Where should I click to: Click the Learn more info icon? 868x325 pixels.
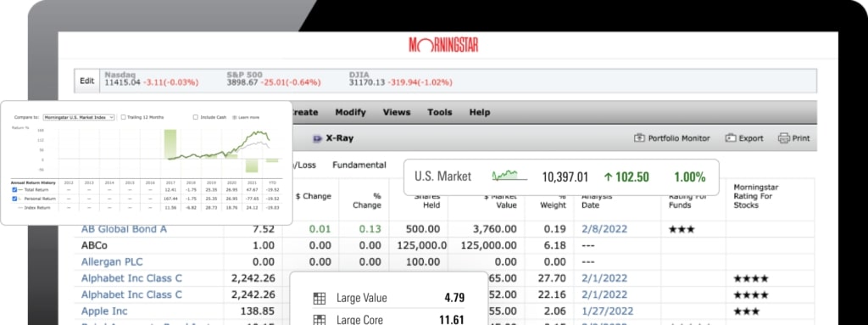coord(235,118)
